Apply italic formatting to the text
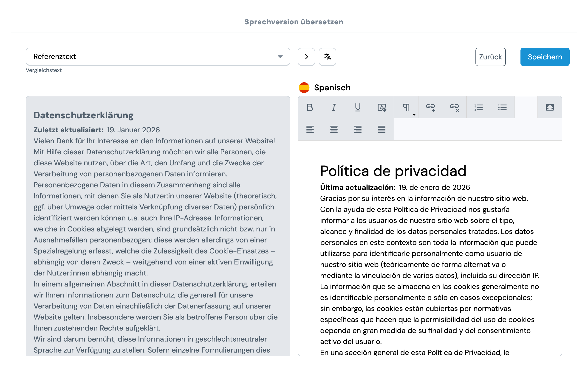 pos(334,108)
